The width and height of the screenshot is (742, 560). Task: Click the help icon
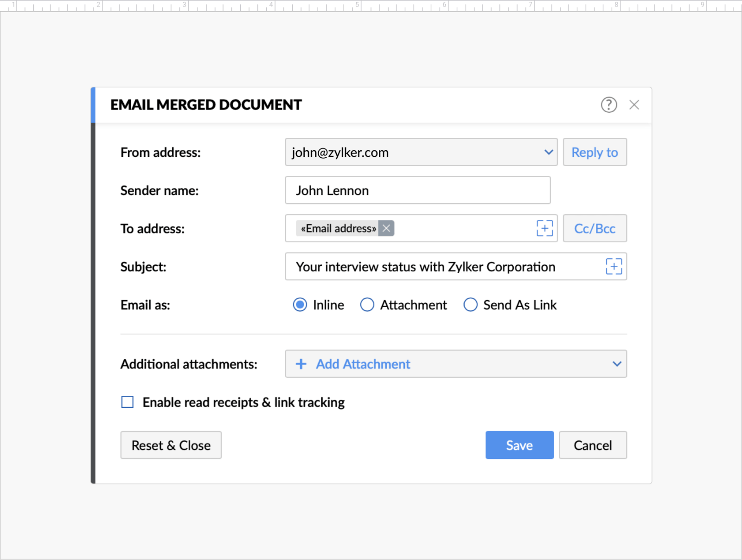[609, 105]
